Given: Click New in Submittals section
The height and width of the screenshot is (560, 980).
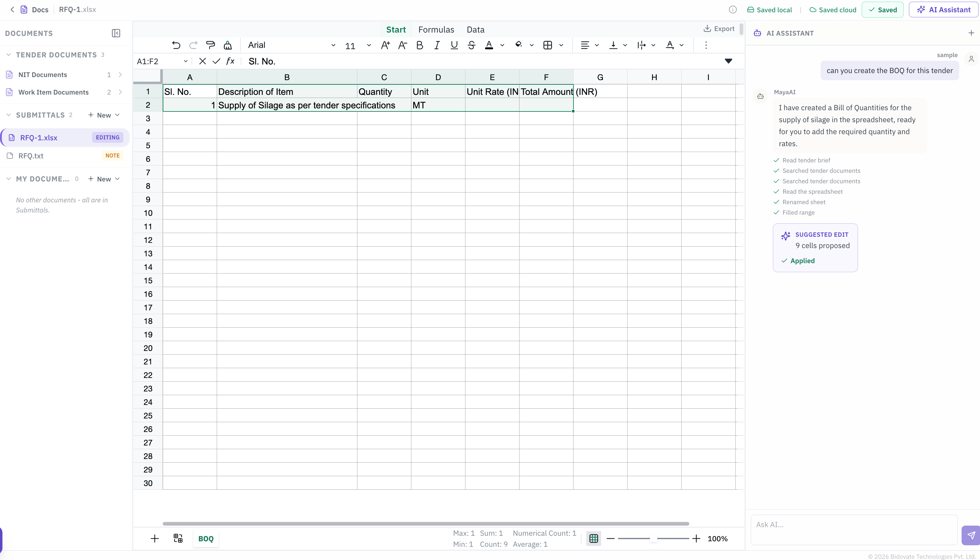Looking at the screenshot, I should (x=104, y=115).
